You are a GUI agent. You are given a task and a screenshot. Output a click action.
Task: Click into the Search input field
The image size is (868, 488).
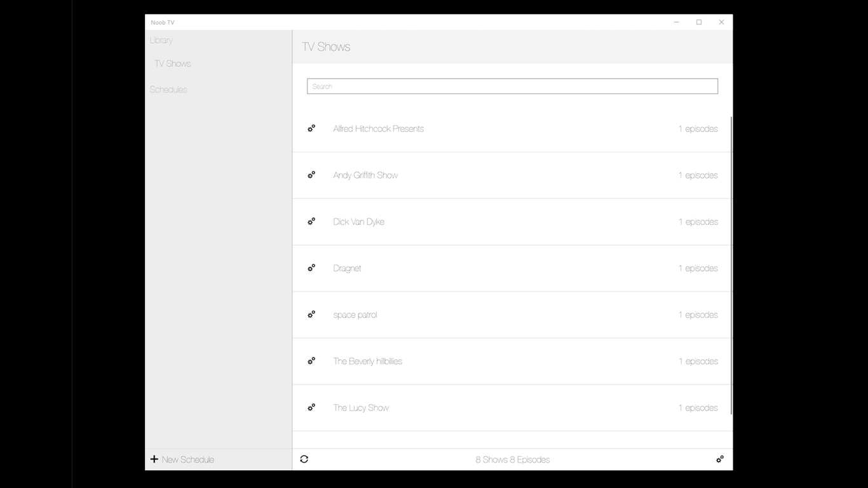(x=512, y=86)
